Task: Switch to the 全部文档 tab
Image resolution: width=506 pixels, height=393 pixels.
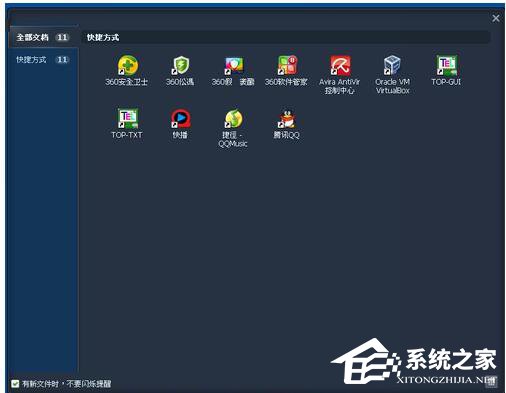Action: click(43, 37)
